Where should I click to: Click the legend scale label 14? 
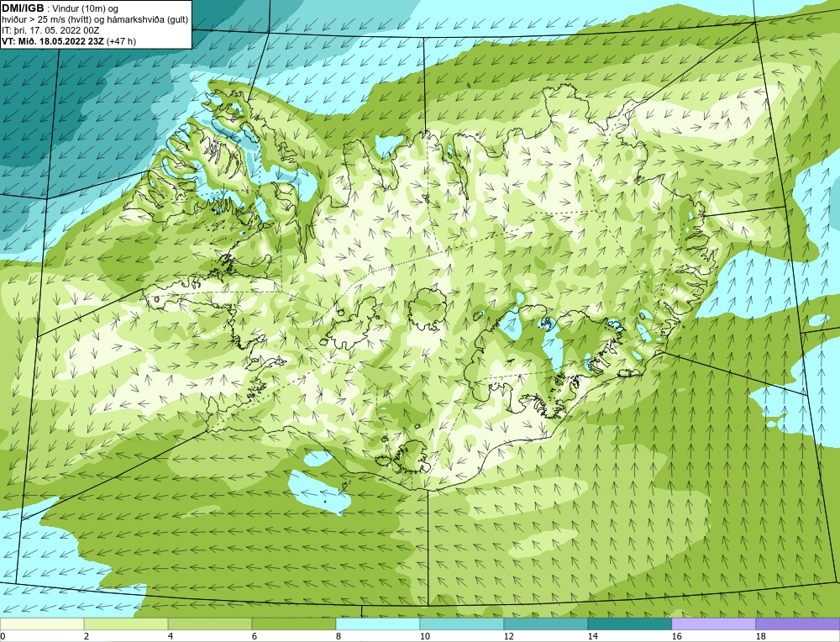point(592,636)
